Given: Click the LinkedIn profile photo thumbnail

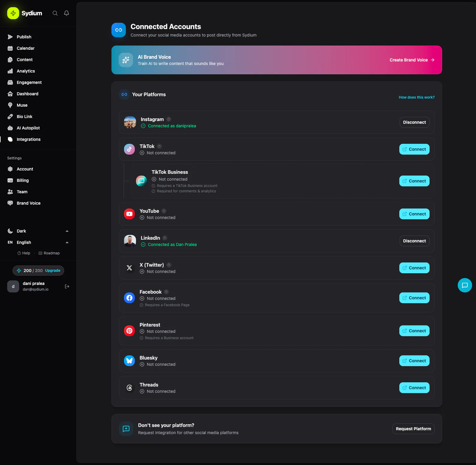Looking at the screenshot, I should [x=130, y=241].
